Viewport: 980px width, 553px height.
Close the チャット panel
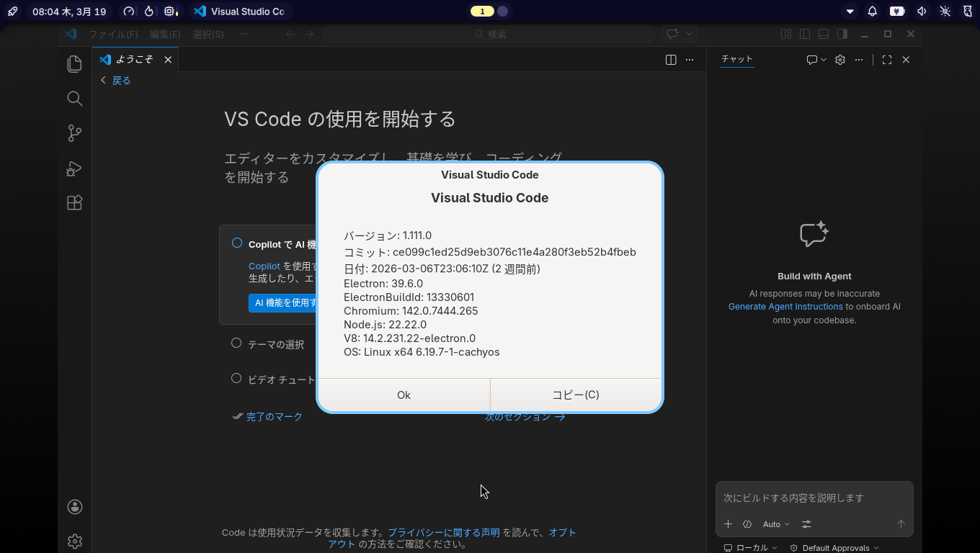click(906, 60)
